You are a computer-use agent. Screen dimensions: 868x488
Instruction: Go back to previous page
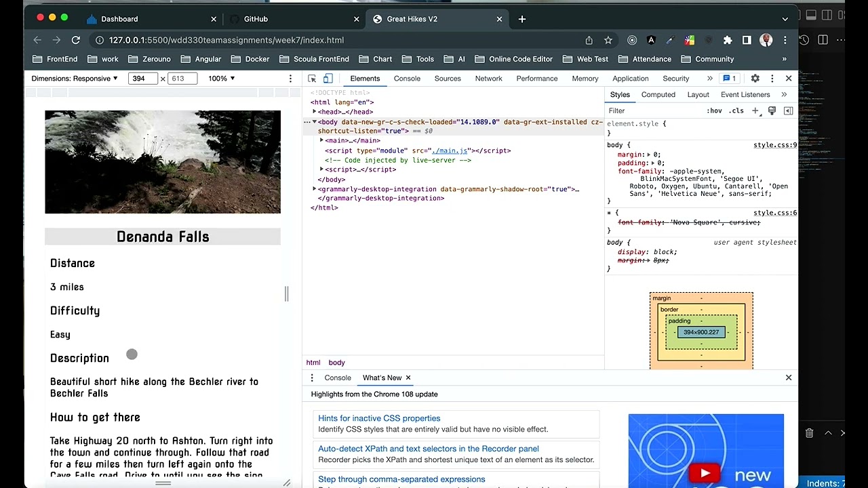coord(37,40)
